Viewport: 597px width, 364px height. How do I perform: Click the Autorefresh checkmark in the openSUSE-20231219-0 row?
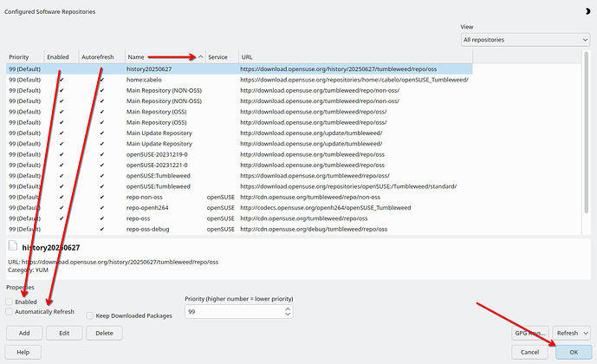[x=101, y=154]
